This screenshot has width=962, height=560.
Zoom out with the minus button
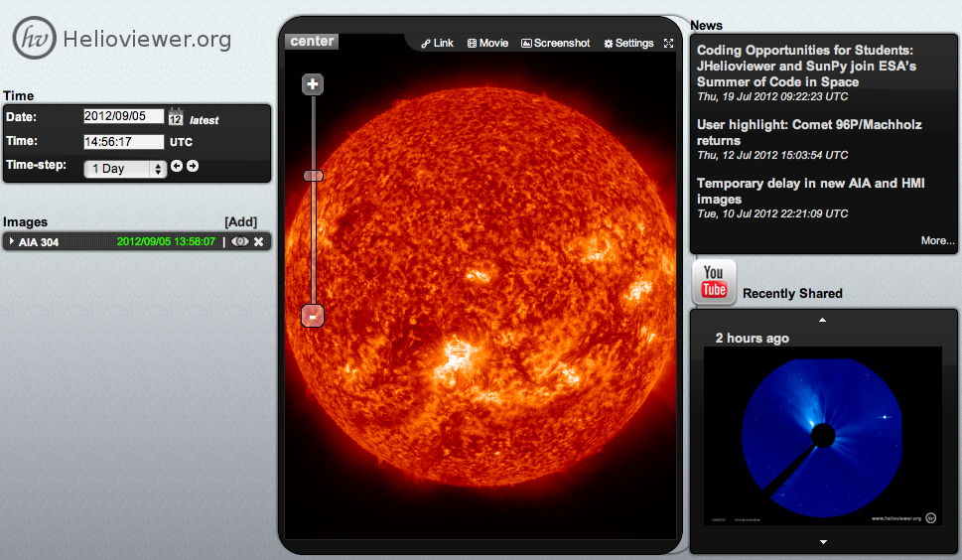[x=313, y=316]
